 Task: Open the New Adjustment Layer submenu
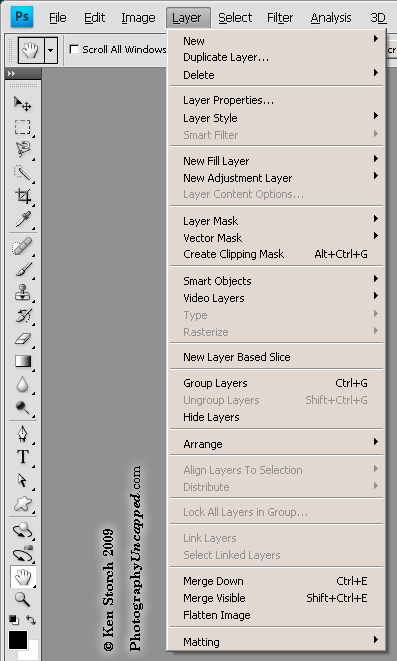point(276,178)
